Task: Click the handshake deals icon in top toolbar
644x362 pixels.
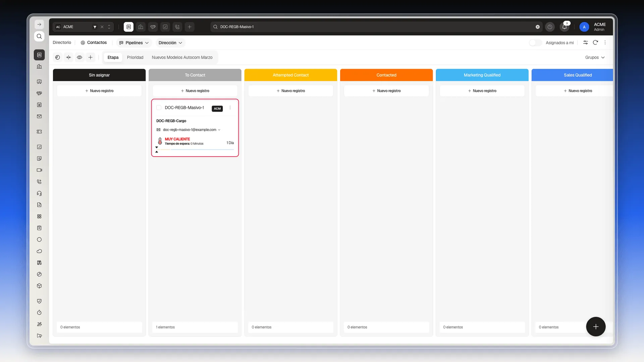Action: [153, 27]
